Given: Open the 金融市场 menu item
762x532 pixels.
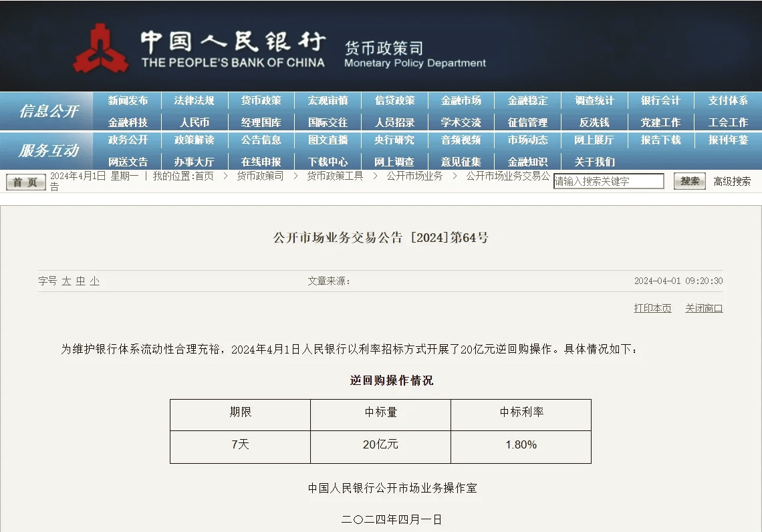Looking at the screenshot, I should [461, 101].
